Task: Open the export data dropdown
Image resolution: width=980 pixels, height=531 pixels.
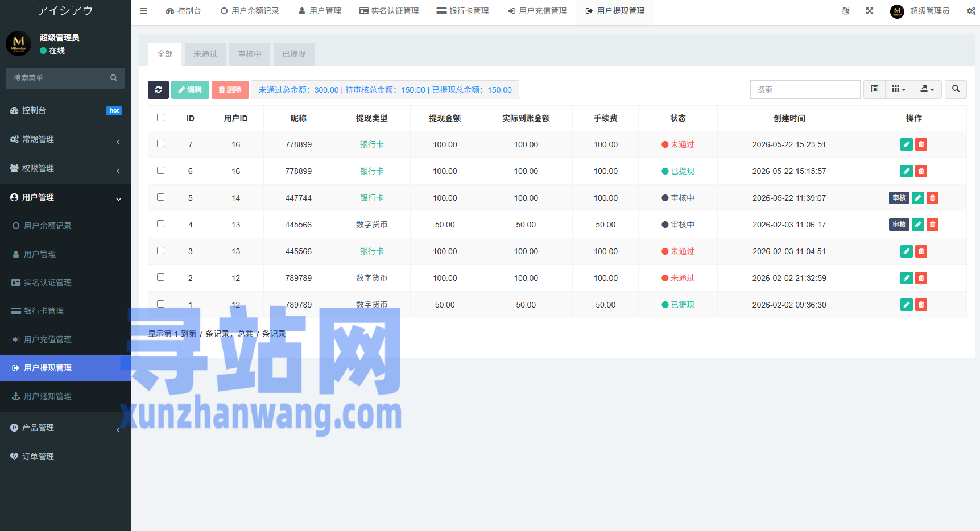Action: coord(927,89)
